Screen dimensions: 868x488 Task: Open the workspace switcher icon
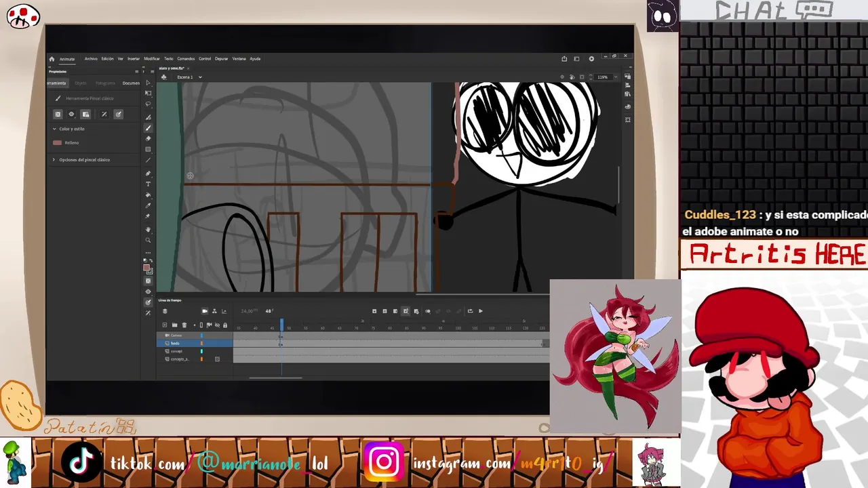576,59
